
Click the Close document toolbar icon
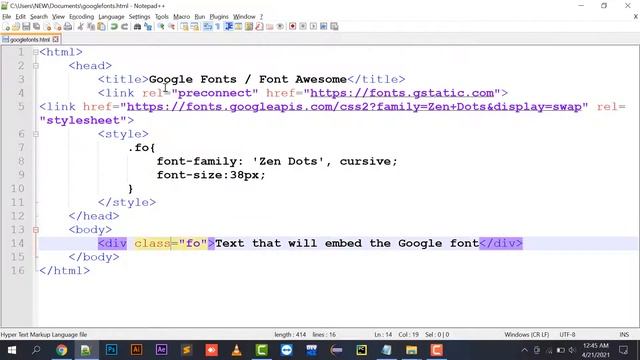click(x=47, y=27)
